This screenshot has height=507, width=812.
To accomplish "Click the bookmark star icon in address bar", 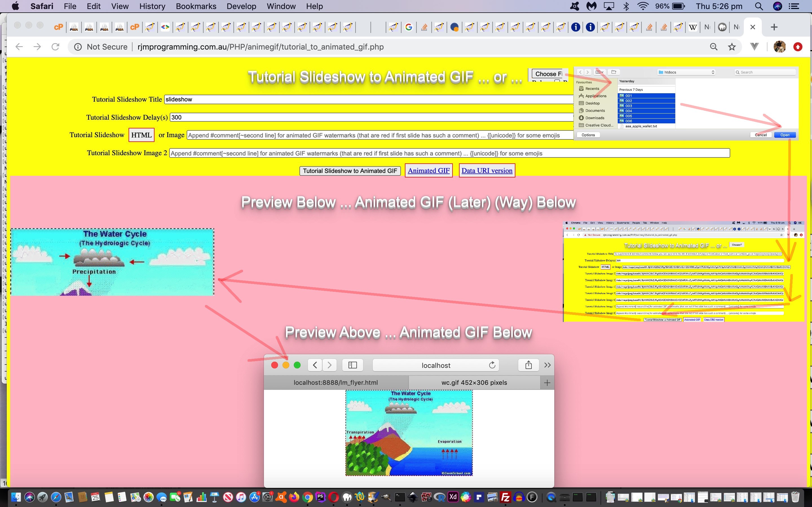I will coord(732,47).
